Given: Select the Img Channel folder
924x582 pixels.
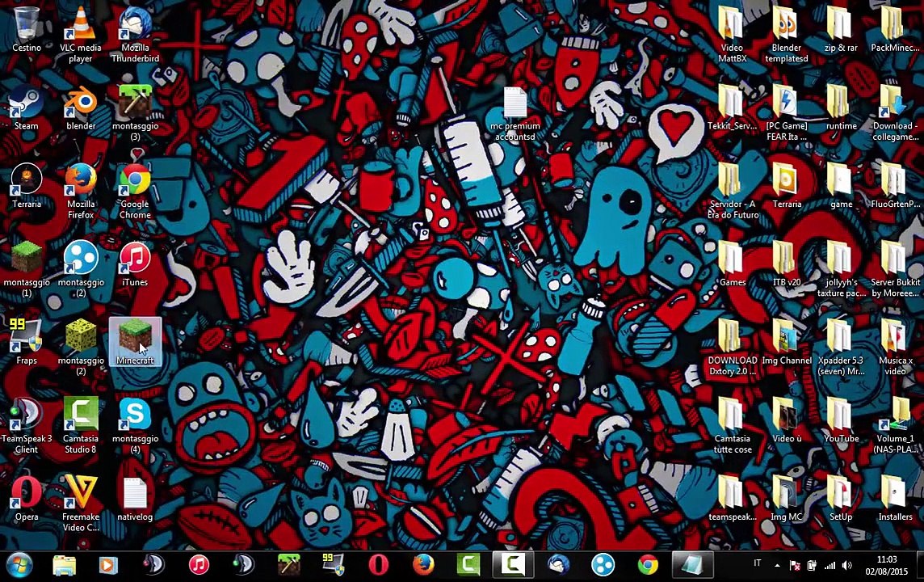Looking at the screenshot, I should click(x=786, y=342).
